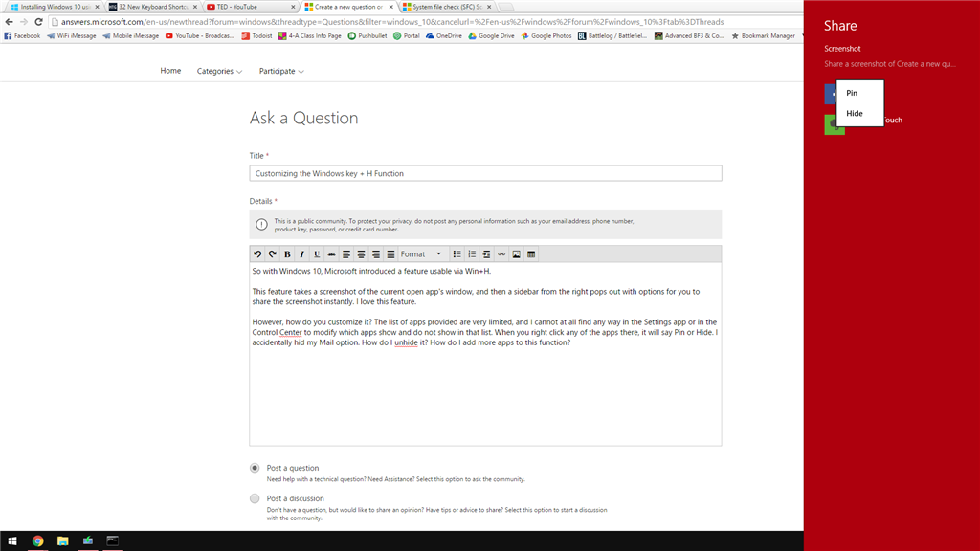Select the Post a discussion radio button
This screenshot has height=551, width=980.
(x=255, y=498)
